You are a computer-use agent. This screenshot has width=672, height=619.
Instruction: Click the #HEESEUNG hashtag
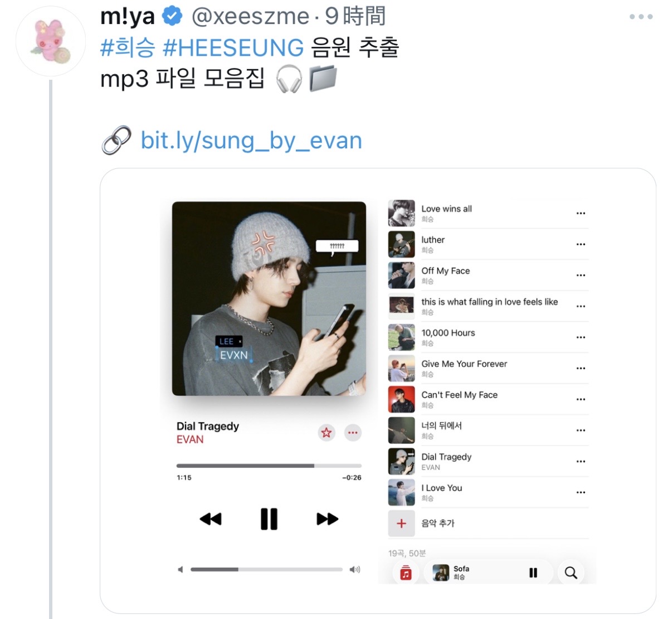coord(233,48)
